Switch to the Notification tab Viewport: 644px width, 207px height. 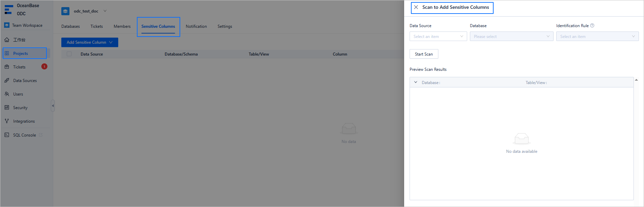196,26
